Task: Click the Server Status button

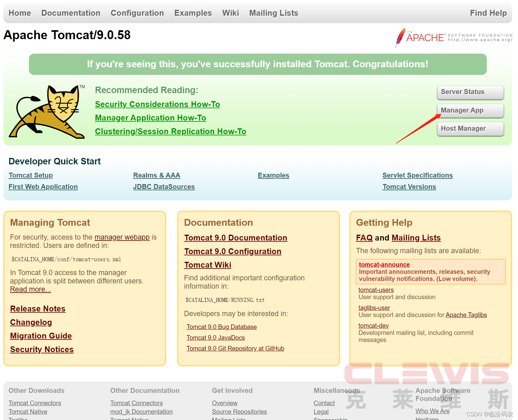Action: [471, 92]
